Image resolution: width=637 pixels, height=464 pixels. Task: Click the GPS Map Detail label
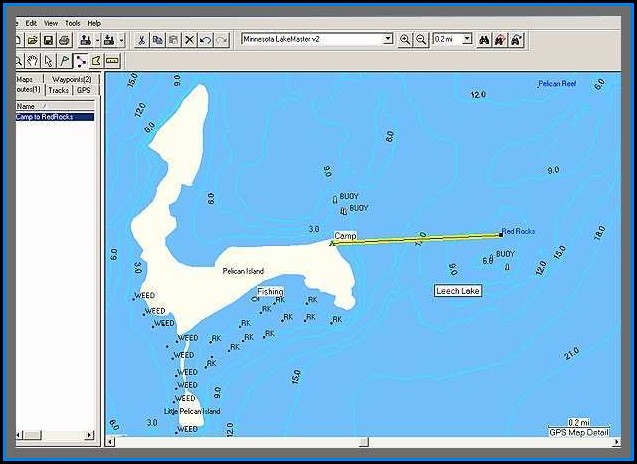tap(579, 432)
